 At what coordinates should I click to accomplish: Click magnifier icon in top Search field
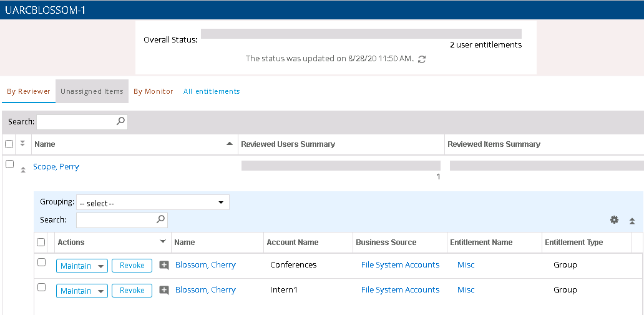[x=120, y=122]
